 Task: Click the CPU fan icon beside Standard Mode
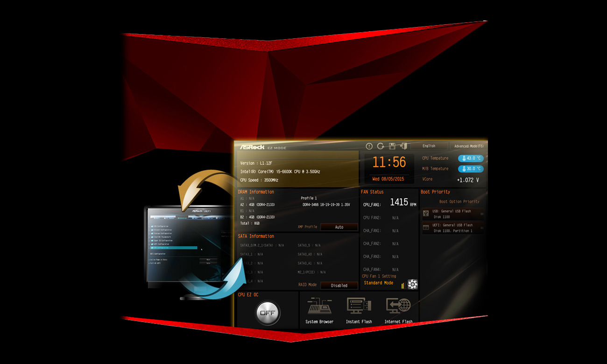coord(412,284)
